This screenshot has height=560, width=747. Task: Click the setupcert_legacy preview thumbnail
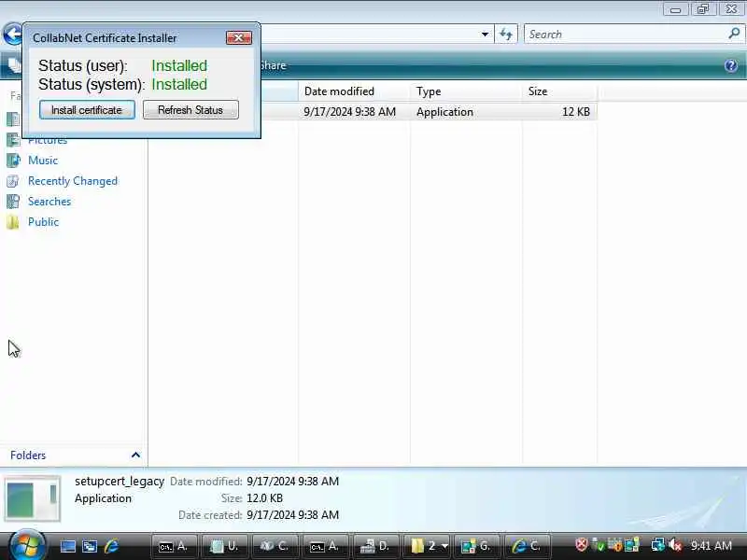(33, 498)
